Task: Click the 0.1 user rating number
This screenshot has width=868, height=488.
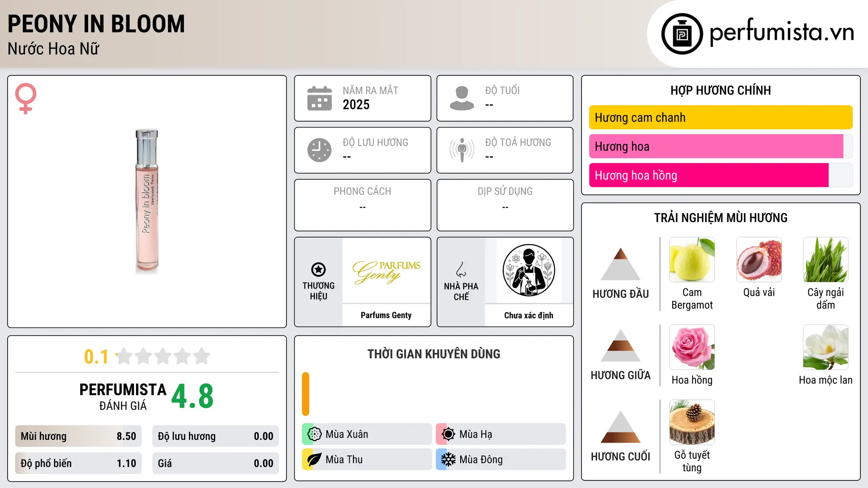Action: pos(96,357)
